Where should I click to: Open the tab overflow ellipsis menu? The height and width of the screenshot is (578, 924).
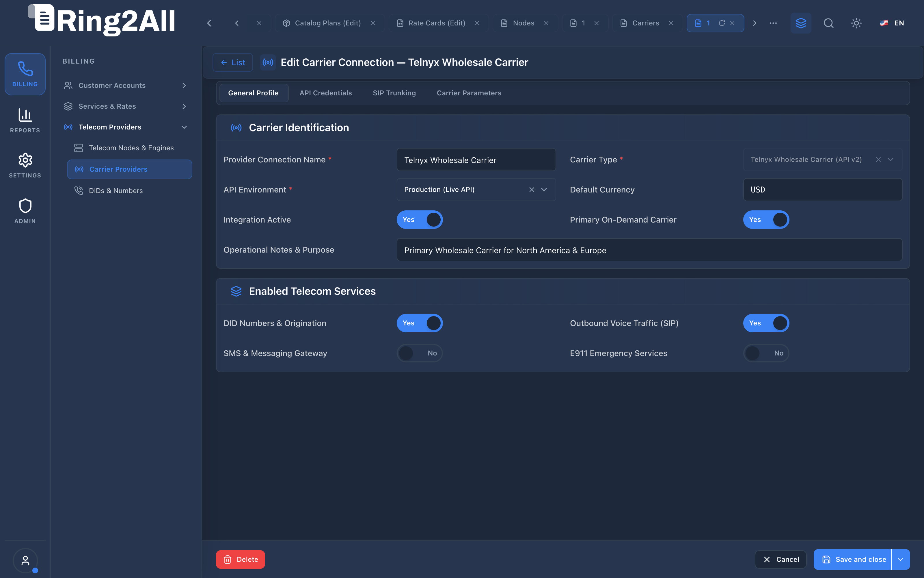773,23
